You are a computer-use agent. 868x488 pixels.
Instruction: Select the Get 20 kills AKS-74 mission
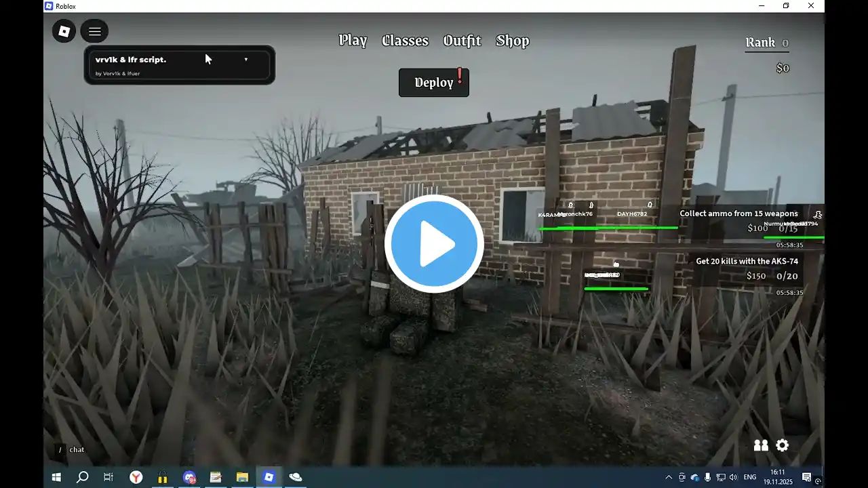point(747,261)
